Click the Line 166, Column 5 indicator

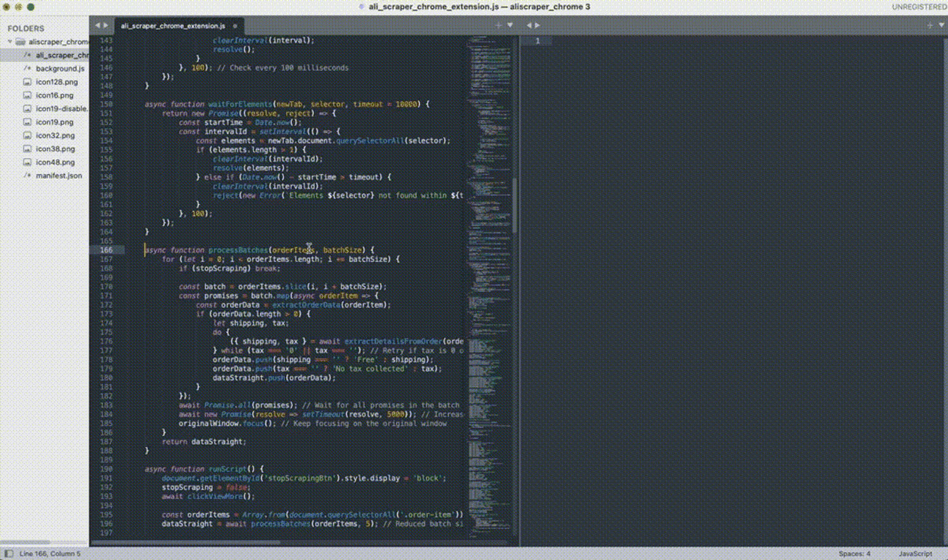point(50,554)
